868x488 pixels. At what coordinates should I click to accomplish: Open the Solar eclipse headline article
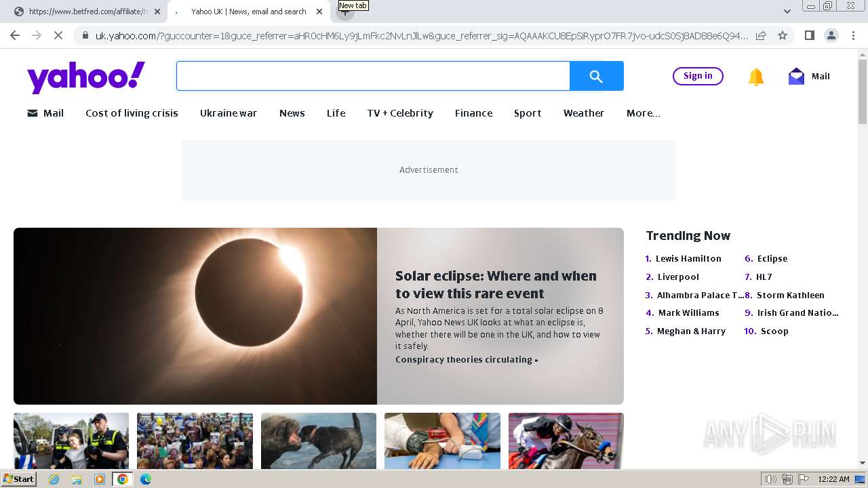coord(496,285)
